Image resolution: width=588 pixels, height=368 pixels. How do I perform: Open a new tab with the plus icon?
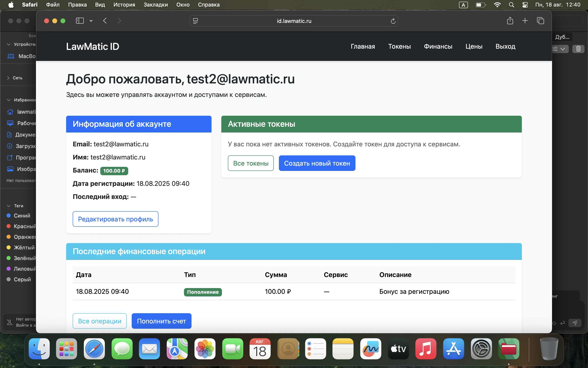pos(525,21)
